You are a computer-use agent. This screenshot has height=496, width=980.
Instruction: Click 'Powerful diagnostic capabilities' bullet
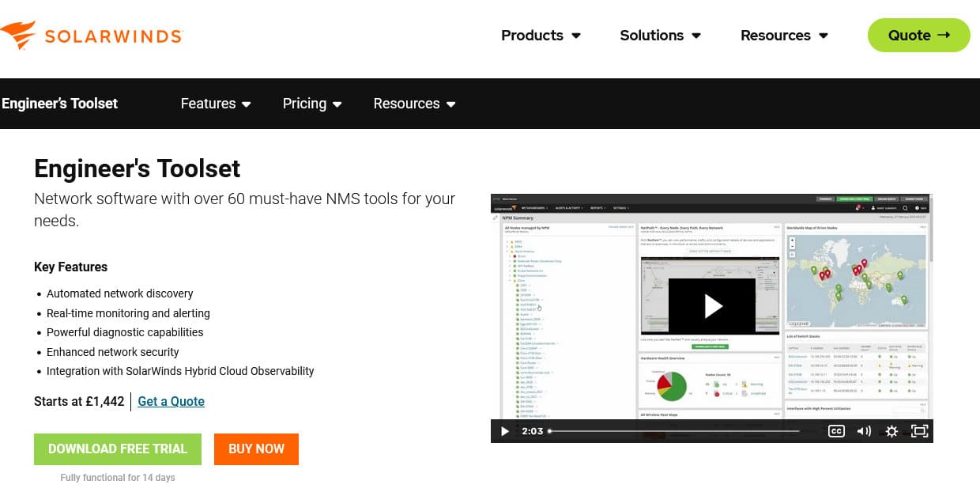(125, 332)
